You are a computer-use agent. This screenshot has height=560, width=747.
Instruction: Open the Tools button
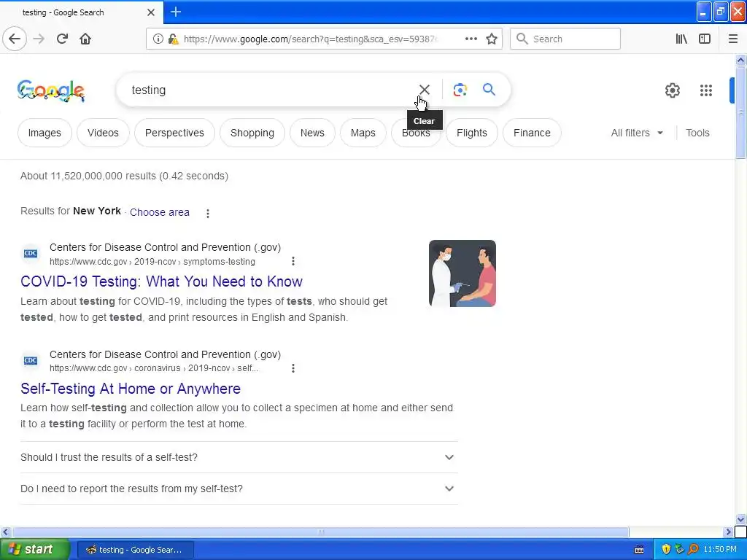click(x=697, y=133)
